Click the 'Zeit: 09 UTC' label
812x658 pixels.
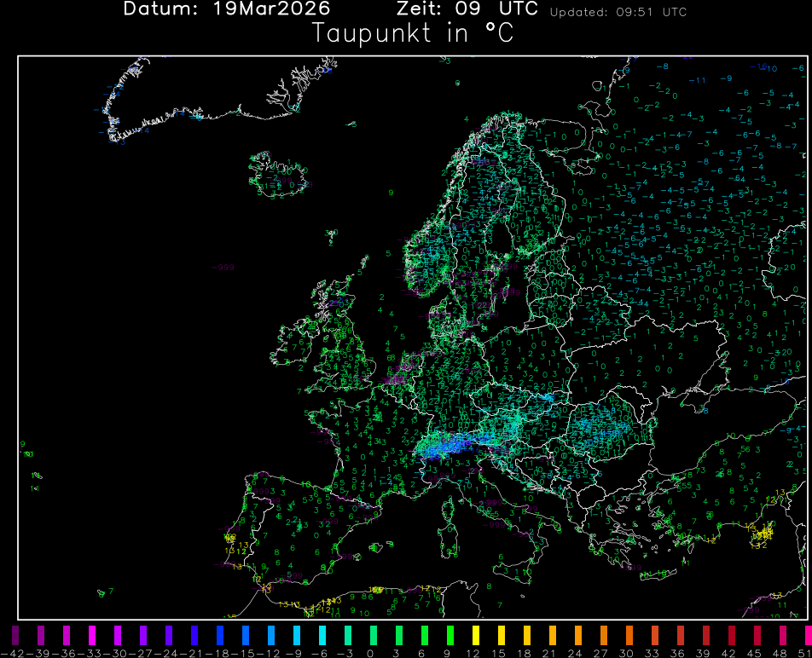point(467,9)
